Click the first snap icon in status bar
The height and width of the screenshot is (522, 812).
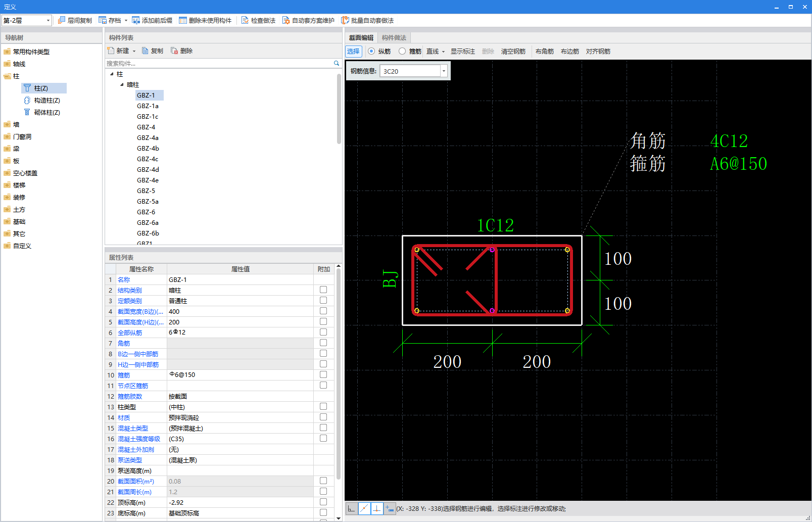(351, 508)
